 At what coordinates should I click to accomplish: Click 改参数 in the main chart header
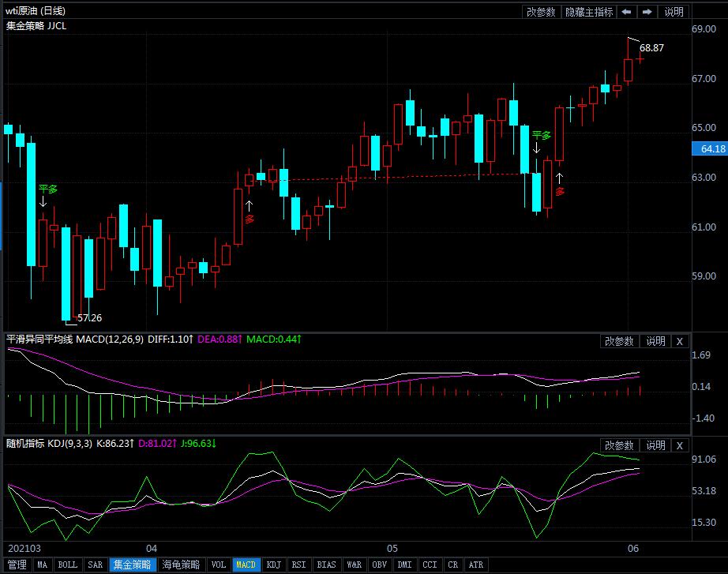pos(541,12)
